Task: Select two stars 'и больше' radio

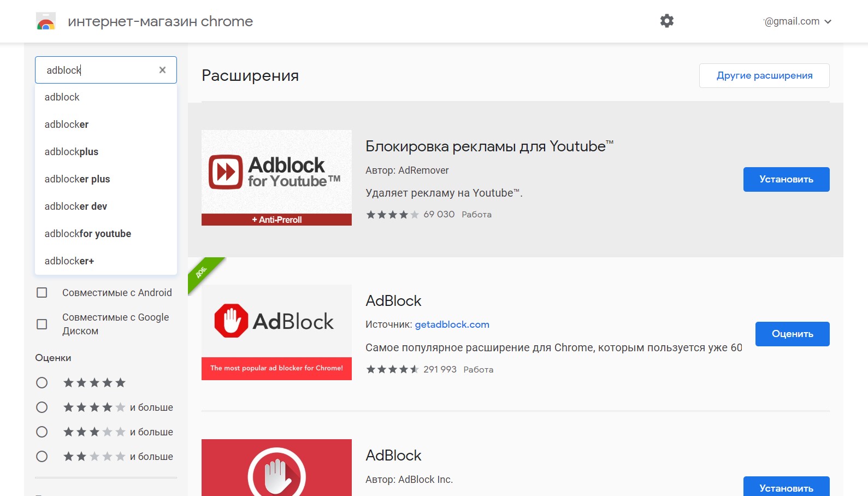Action: click(x=42, y=456)
